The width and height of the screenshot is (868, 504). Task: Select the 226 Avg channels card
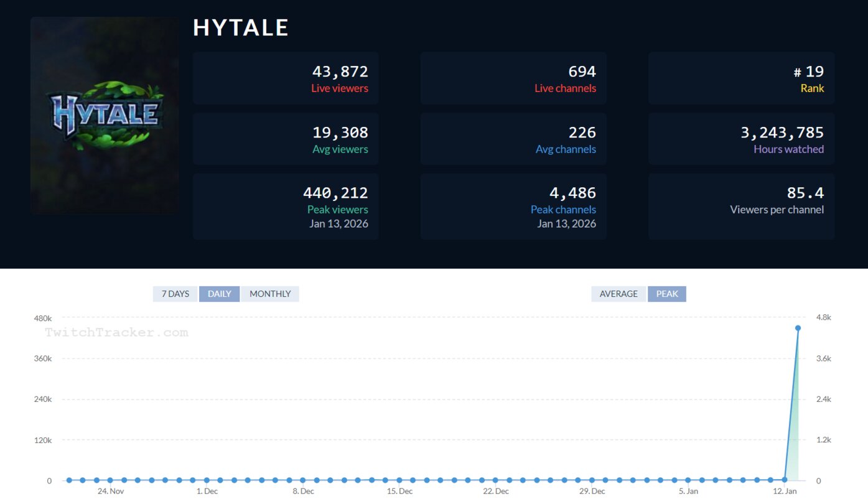(513, 139)
